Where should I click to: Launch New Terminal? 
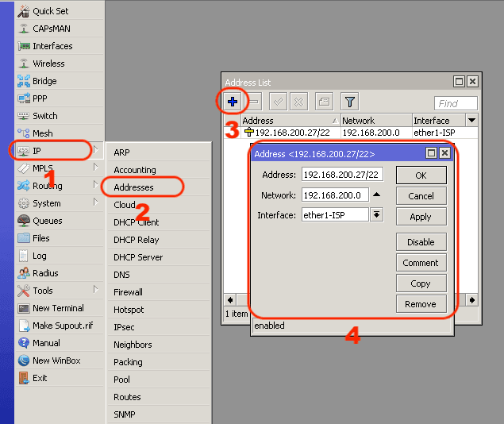click(x=60, y=308)
